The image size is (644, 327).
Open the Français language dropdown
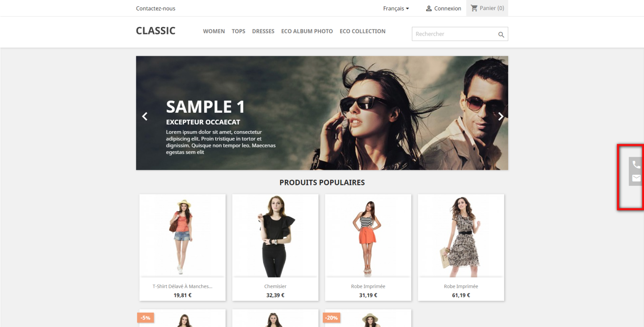pyautogui.click(x=396, y=8)
